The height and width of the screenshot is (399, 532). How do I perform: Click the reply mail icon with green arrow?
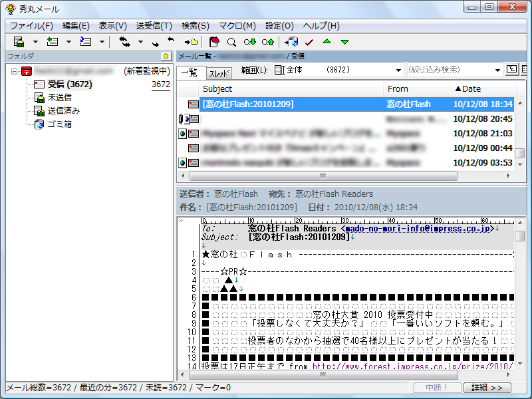tap(53, 42)
